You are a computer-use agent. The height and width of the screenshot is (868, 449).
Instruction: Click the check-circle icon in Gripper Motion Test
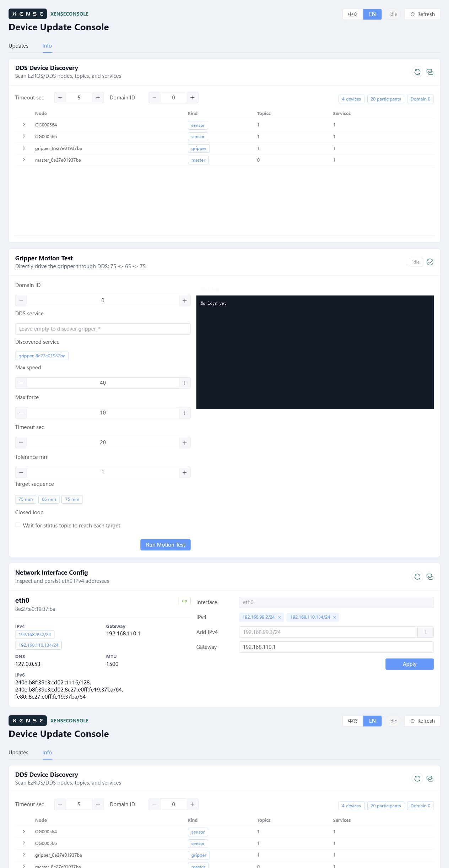point(430,262)
